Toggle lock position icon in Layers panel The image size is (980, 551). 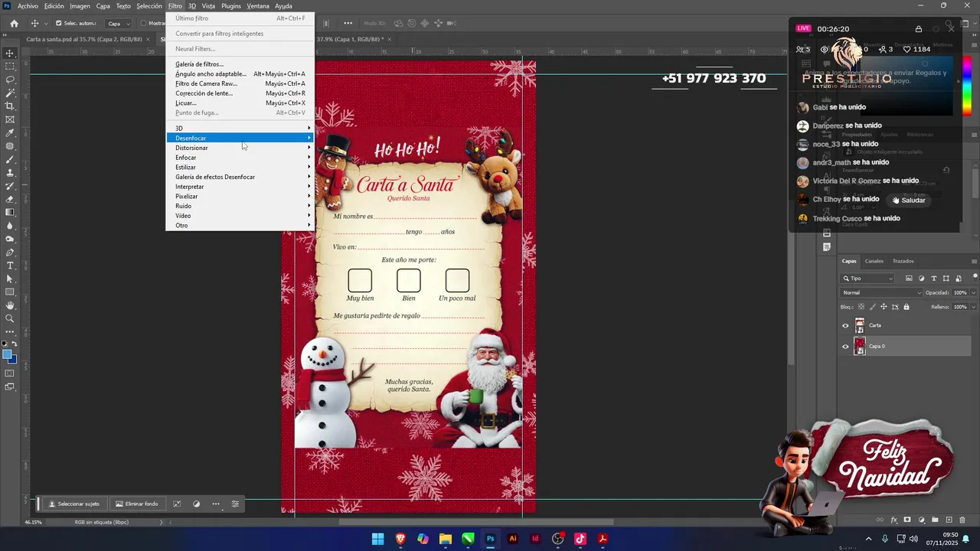coord(884,307)
